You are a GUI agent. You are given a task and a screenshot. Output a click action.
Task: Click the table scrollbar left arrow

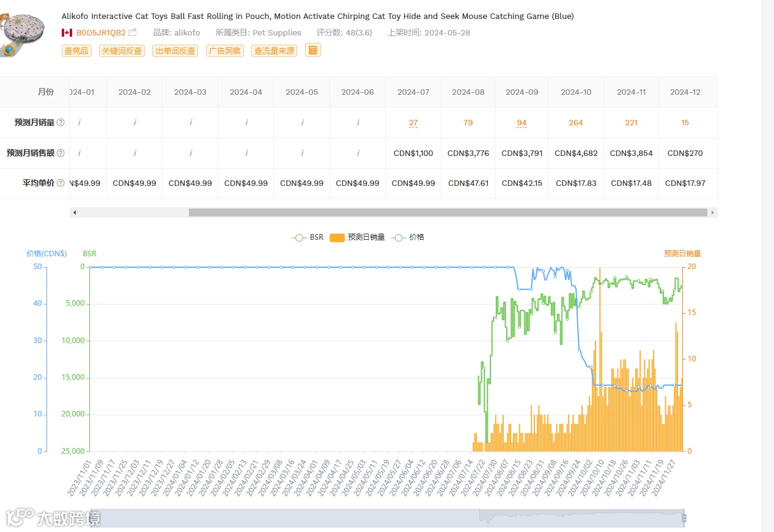pos(75,212)
